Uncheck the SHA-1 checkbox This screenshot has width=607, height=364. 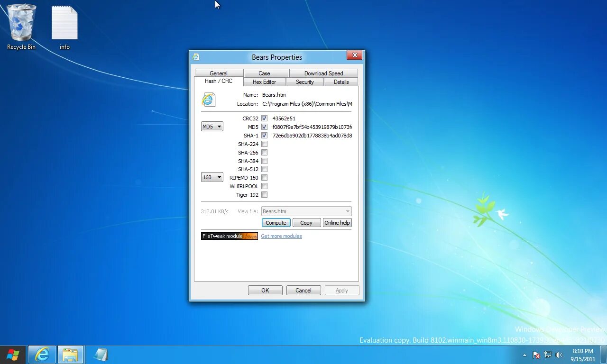(x=265, y=136)
